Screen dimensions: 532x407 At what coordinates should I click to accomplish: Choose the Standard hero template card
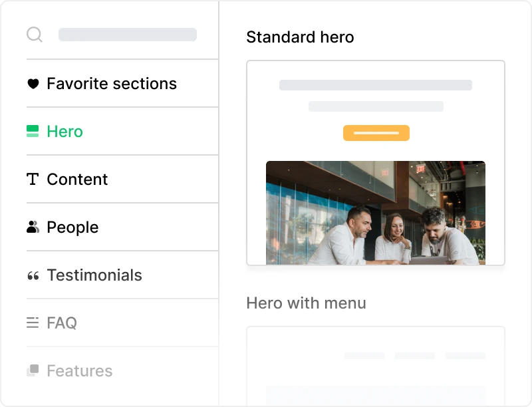point(376,163)
